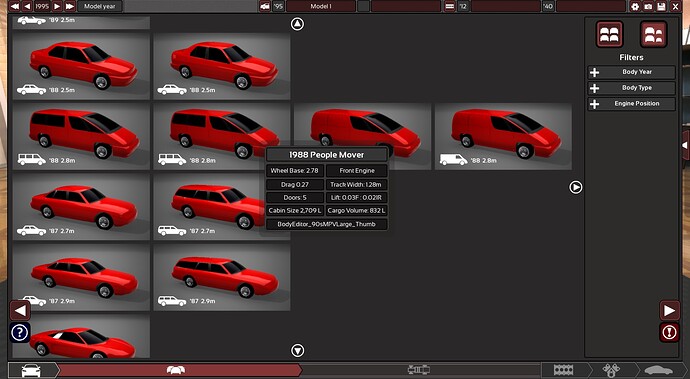Select the red sports coupe body at bottom
Image resolution: width=690 pixels, height=379 pixels.
(81, 336)
